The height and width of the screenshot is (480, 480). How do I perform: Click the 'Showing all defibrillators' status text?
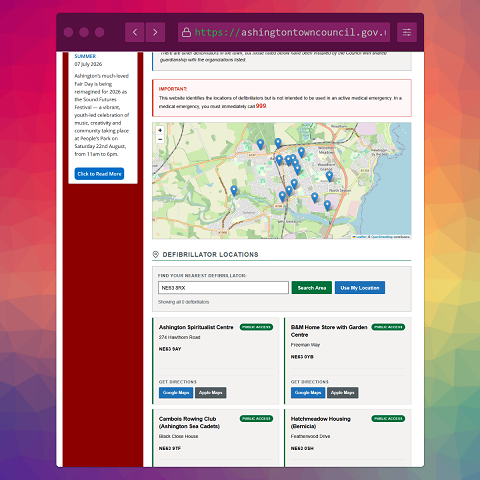[184, 302]
